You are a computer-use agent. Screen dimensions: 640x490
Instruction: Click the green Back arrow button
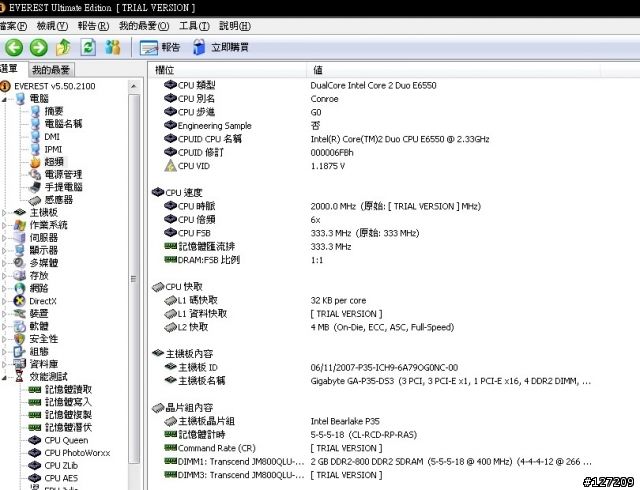(14, 47)
